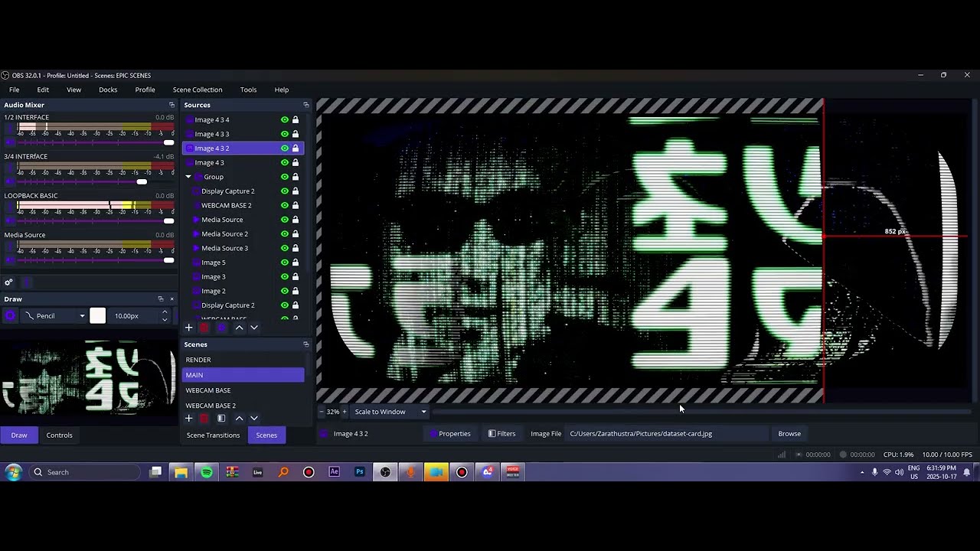Hide the Image 4 3 4 source
980x551 pixels.
click(285, 120)
